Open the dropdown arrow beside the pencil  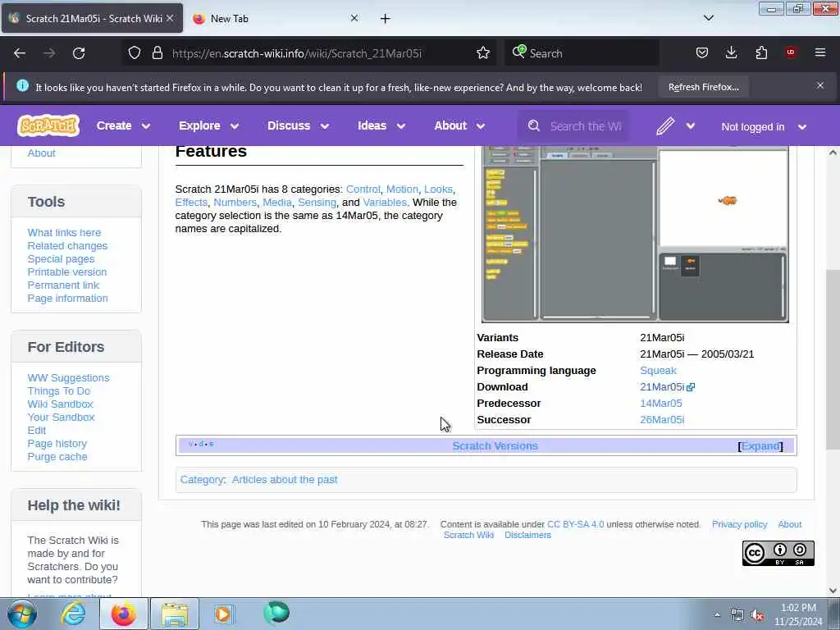(691, 126)
